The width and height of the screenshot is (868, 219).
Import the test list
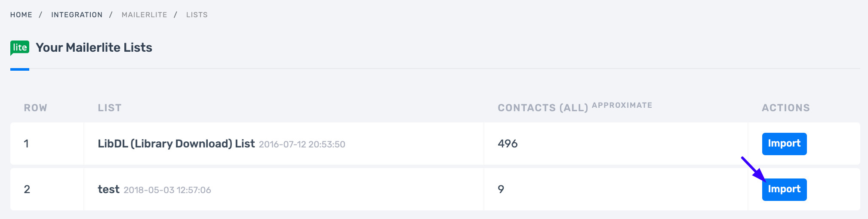(784, 189)
